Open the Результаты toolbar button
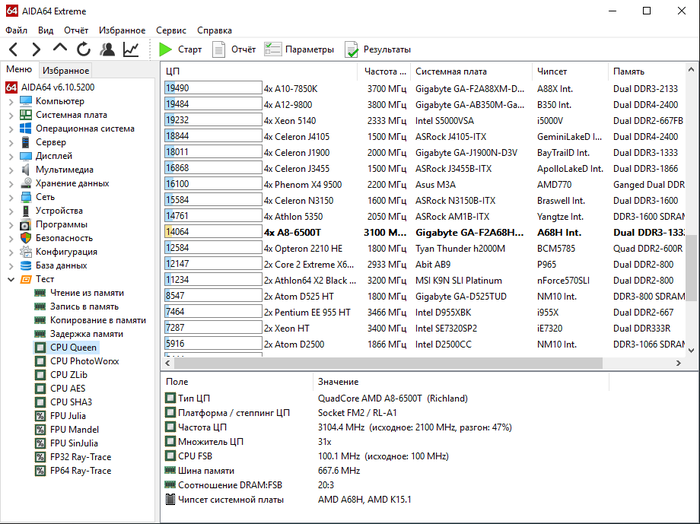The width and height of the screenshot is (700, 524). point(378,49)
